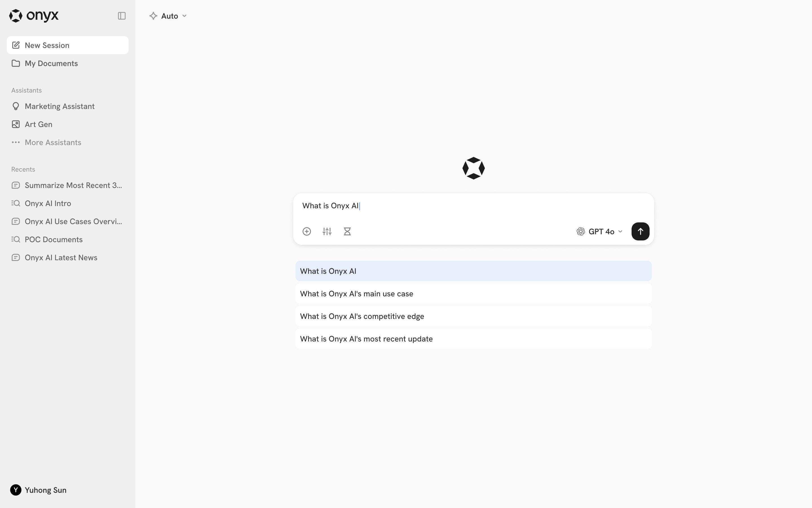Click the Yuhong Sun avatar circle
This screenshot has width=812, height=508.
coord(16,490)
